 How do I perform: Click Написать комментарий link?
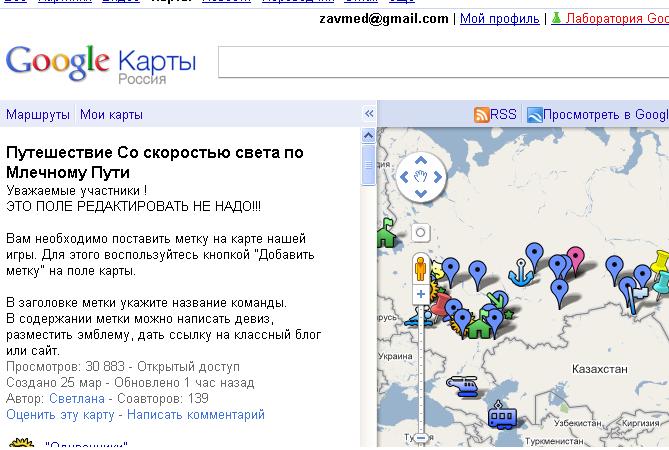[196, 415]
